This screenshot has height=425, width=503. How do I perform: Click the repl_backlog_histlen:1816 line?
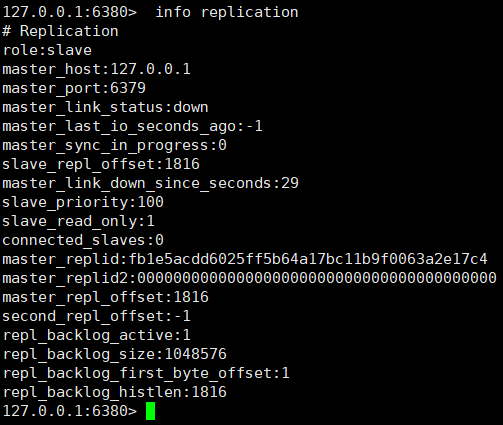click(114, 392)
